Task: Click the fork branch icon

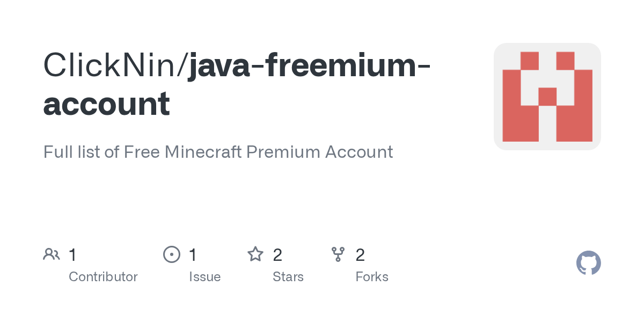Action: click(338, 254)
